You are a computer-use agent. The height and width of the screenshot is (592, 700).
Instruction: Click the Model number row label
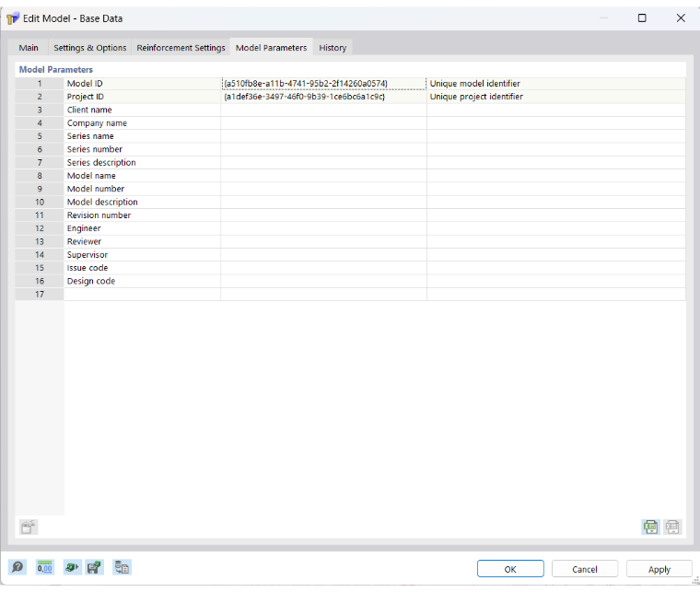143,189
